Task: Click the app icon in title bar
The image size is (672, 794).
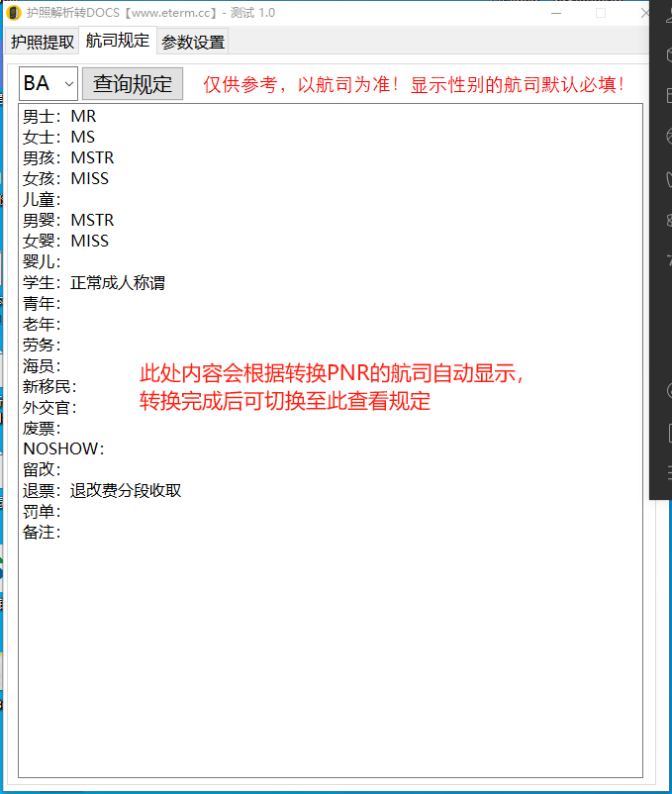Action: click(x=14, y=13)
